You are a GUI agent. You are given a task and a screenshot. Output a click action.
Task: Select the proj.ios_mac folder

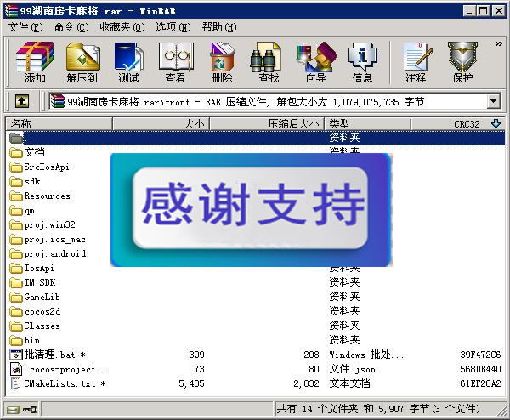point(48,240)
